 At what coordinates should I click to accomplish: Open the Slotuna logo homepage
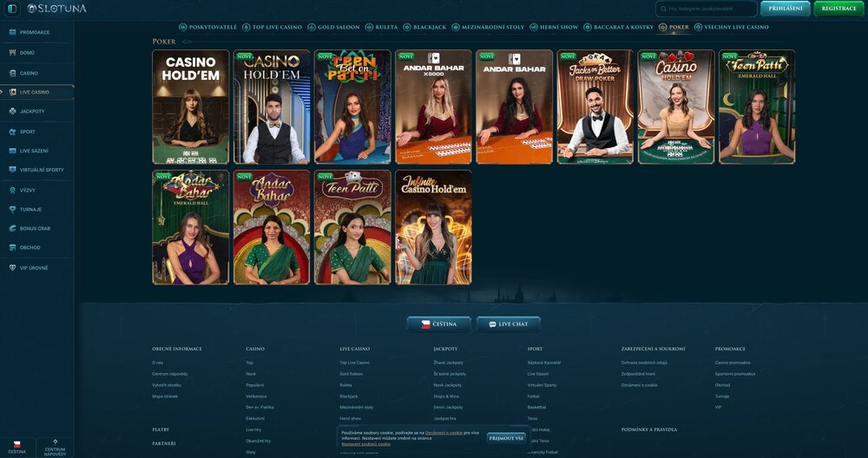[x=57, y=9]
